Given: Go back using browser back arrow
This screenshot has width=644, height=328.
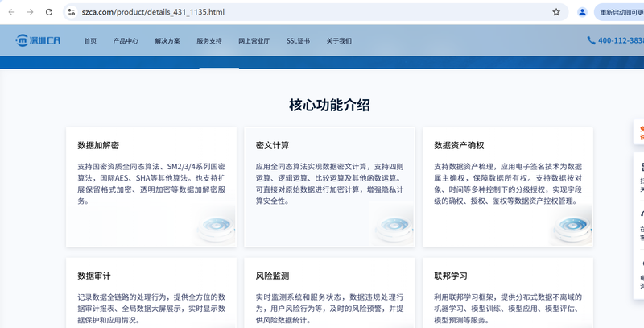Looking at the screenshot, I should (11, 12).
